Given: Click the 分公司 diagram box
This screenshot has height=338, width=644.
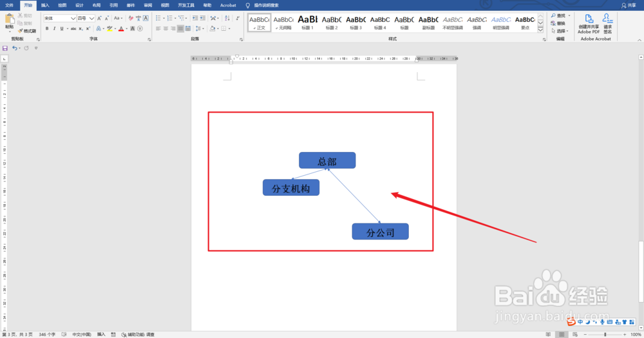Looking at the screenshot, I should tap(381, 232).
